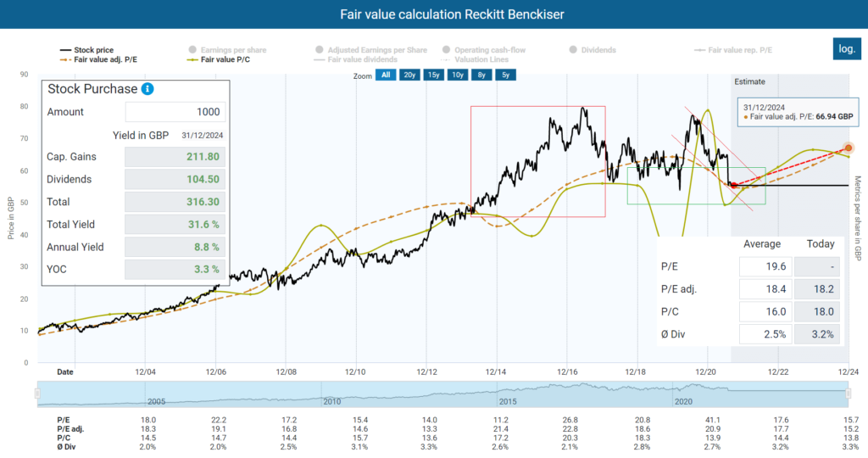Show the Fair value dividends line

click(355, 59)
